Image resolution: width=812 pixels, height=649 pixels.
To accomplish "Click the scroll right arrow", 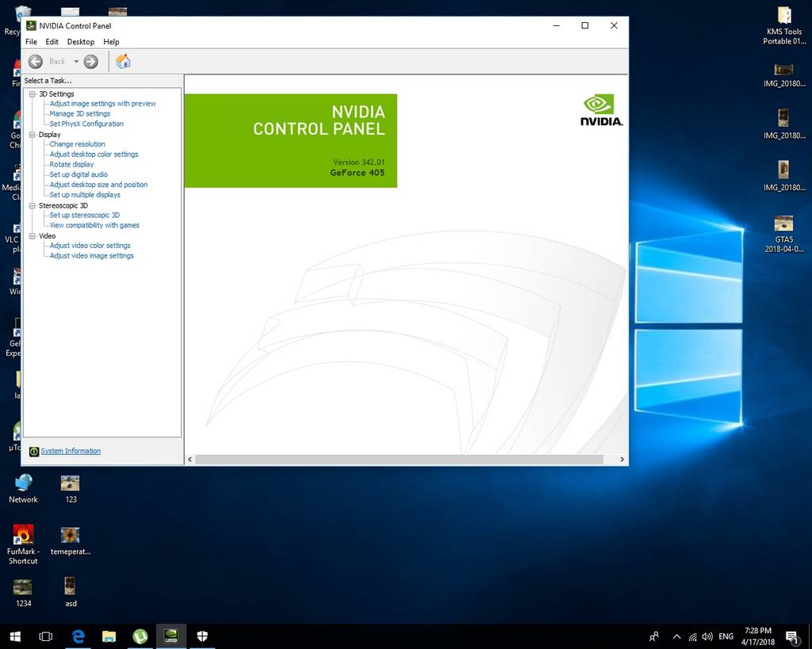I will coord(622,460).
